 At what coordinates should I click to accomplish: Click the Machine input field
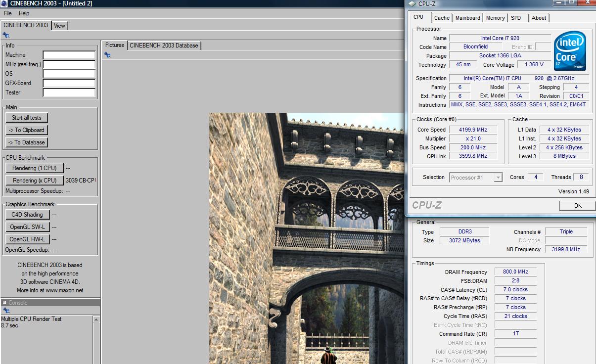69,55
